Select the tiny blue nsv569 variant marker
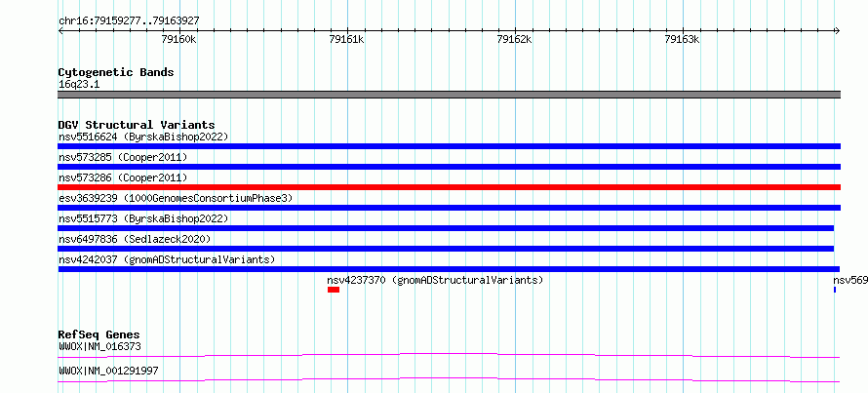 pos(835,290)
